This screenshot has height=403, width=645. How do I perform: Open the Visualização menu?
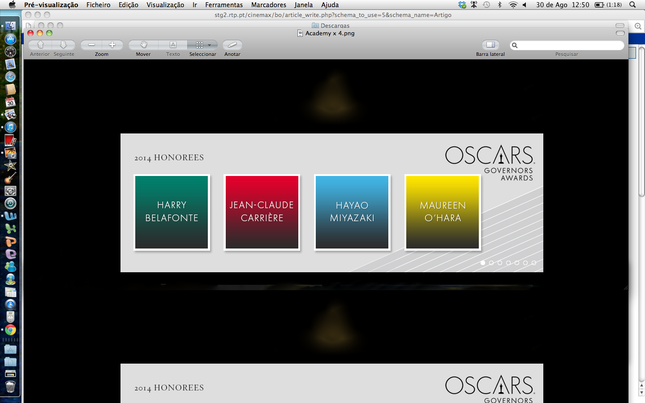point(165,5)
